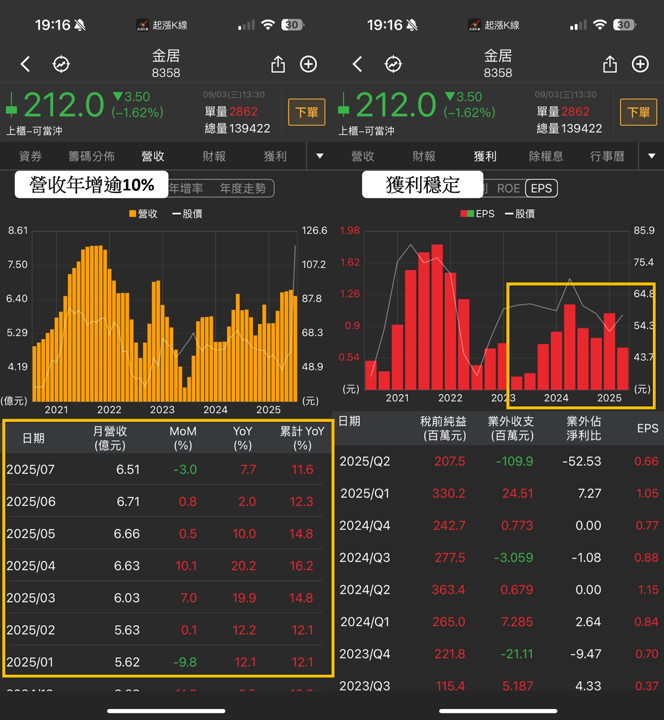Switch to 行事曆 tab
Image resolution: width=664 pixels, height=720 pixels.
tap(607, 156)
